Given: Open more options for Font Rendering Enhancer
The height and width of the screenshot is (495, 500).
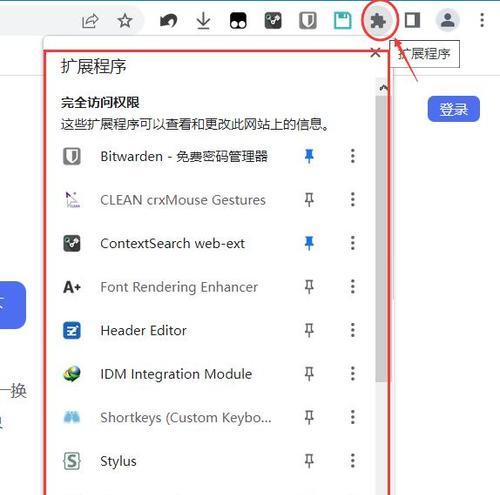Looking at the screenshot, I should pos(353,287).
